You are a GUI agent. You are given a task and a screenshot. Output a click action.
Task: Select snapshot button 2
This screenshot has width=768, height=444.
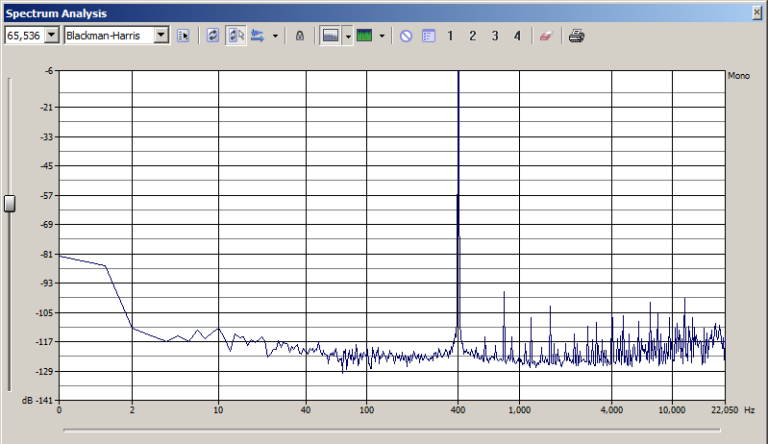[473, 36]
